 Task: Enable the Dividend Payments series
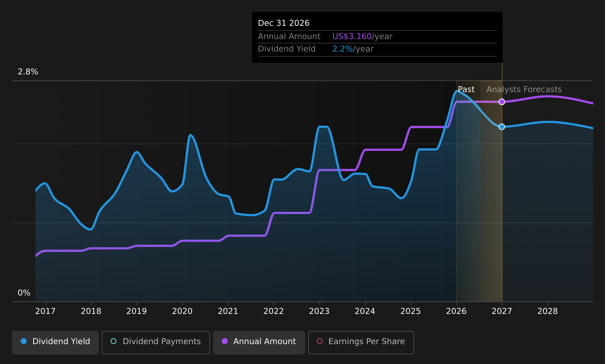155,342
